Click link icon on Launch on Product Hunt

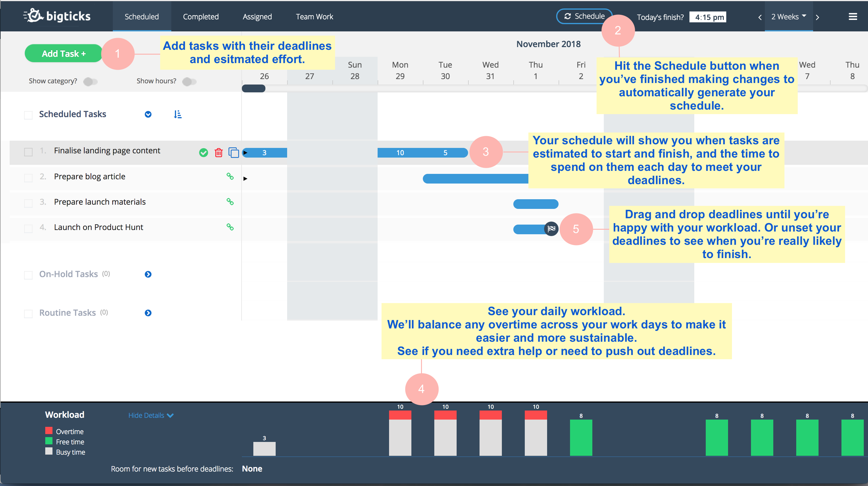pyautogui.click(x=230, y=227)
